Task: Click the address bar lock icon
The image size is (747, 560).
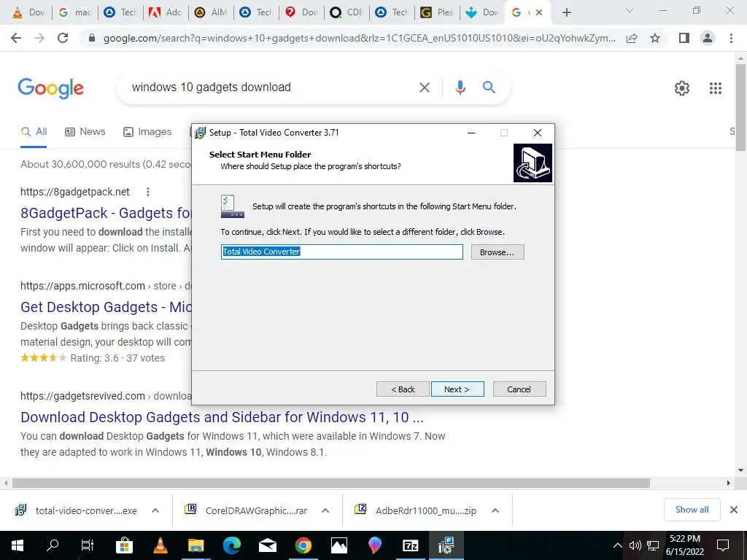Action: [92, 38]
